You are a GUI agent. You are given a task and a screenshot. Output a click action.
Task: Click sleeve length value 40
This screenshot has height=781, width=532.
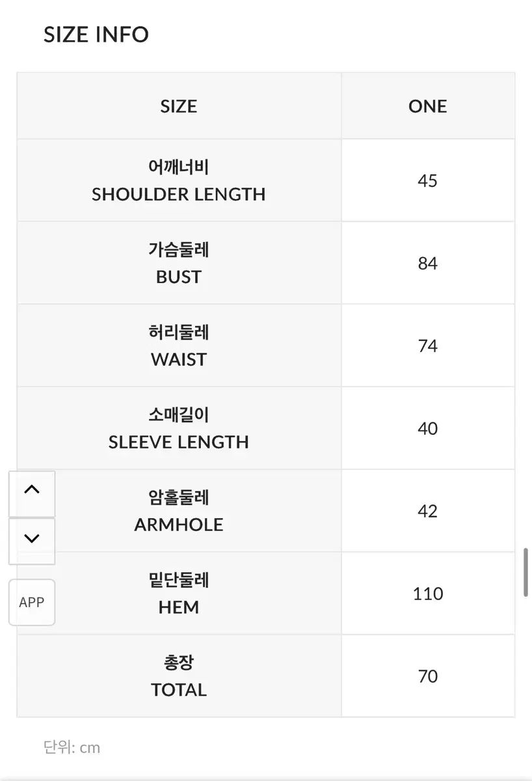pos(427,429)
